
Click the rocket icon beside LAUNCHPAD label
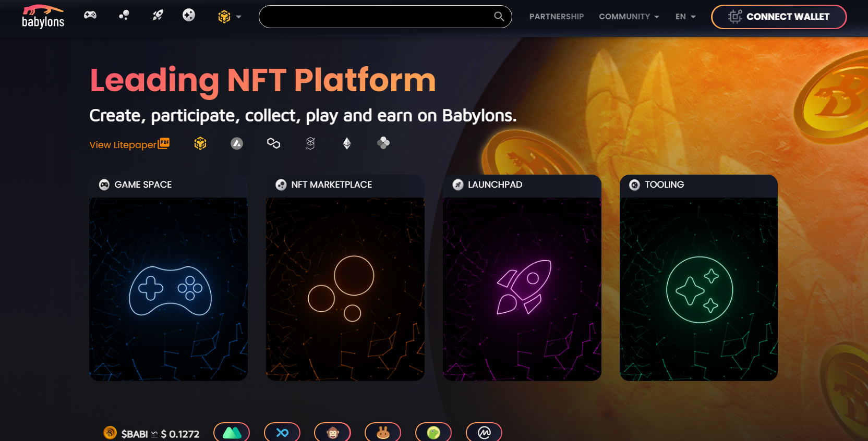pyautogui.click(x=458, y=185)
